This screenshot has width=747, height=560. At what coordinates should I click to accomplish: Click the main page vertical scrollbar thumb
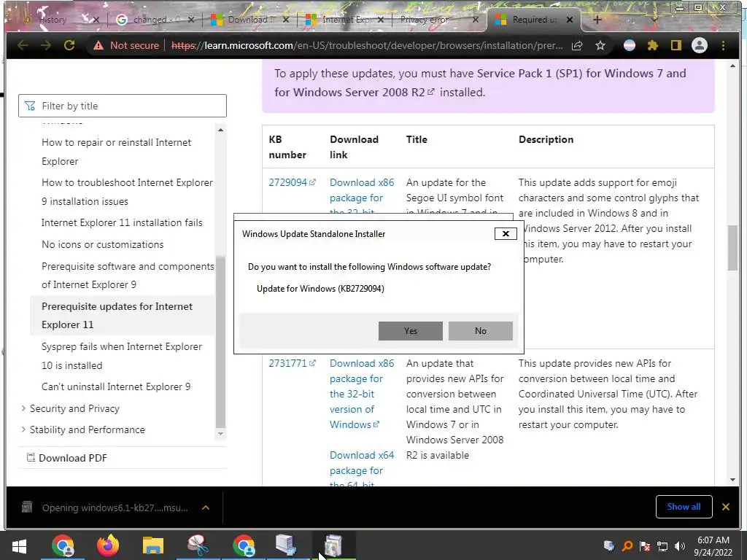[x=732, y=248]
